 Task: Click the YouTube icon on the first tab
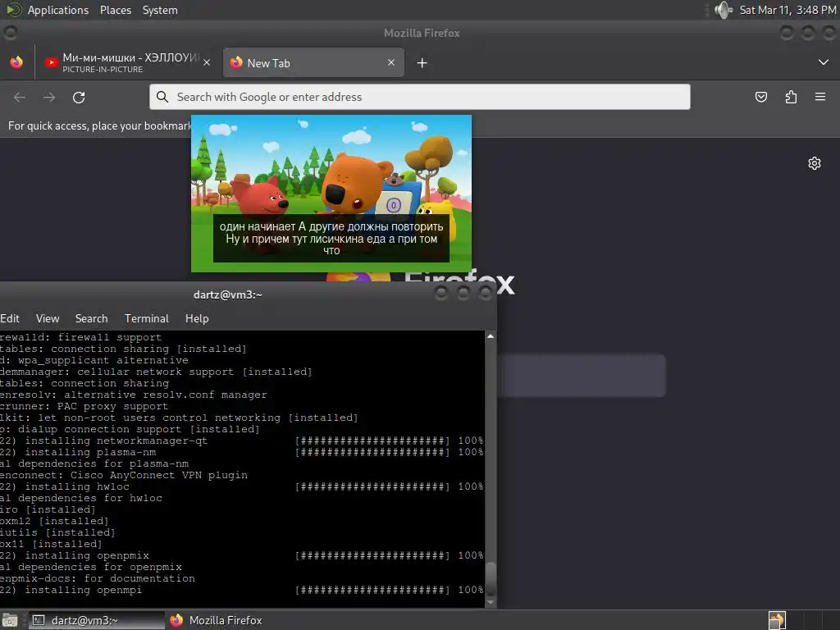(51, 62)
